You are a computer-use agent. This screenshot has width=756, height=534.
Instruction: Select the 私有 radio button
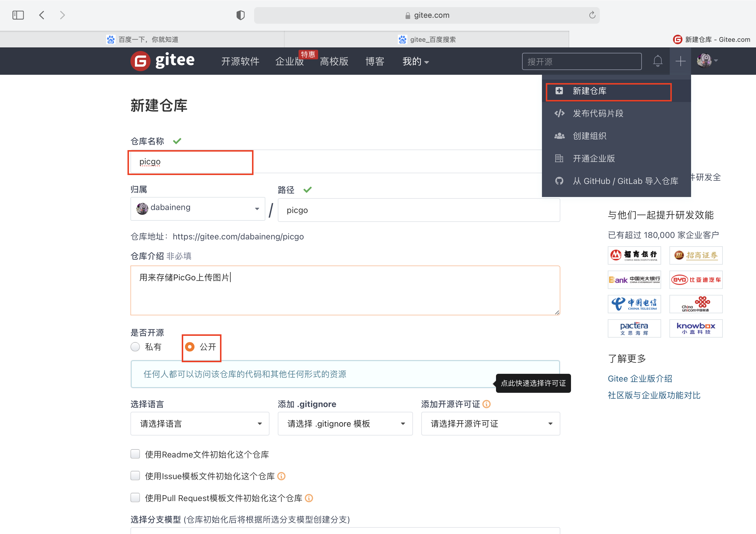[x=135, y=347]
